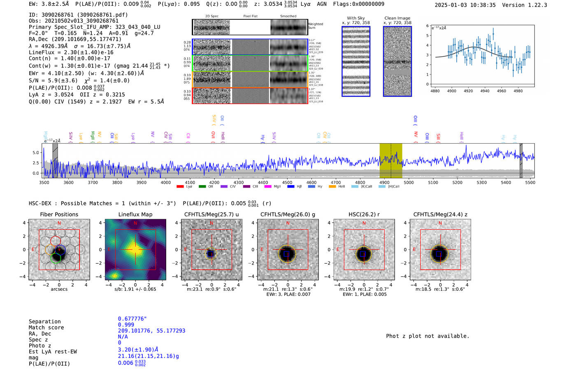
Task: Click the With Sky image strip
Action: 356,61
